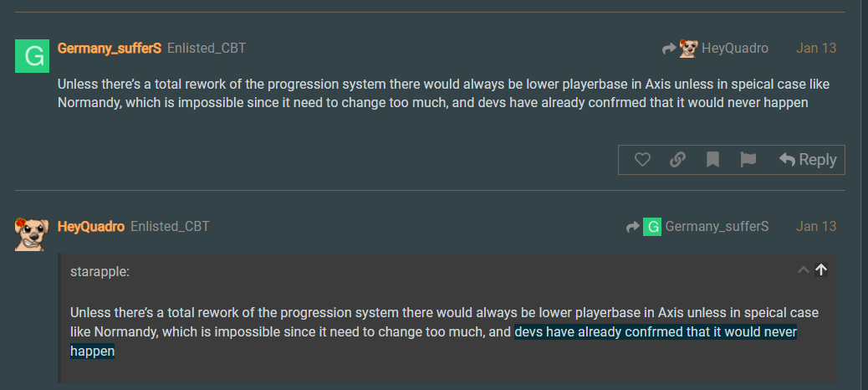Click the first post's Jan 13 date
Image resolution: width=868 pixels, height=390 pixels.
point(815,48)
